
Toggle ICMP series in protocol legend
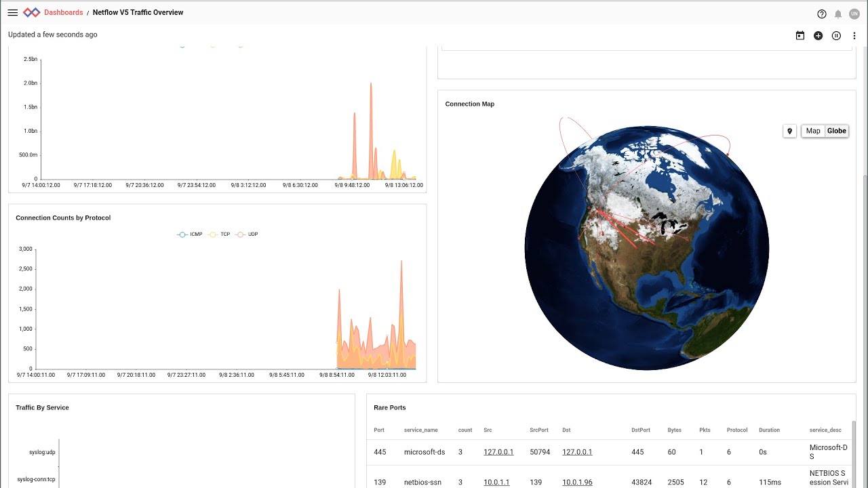coord(189,234)
